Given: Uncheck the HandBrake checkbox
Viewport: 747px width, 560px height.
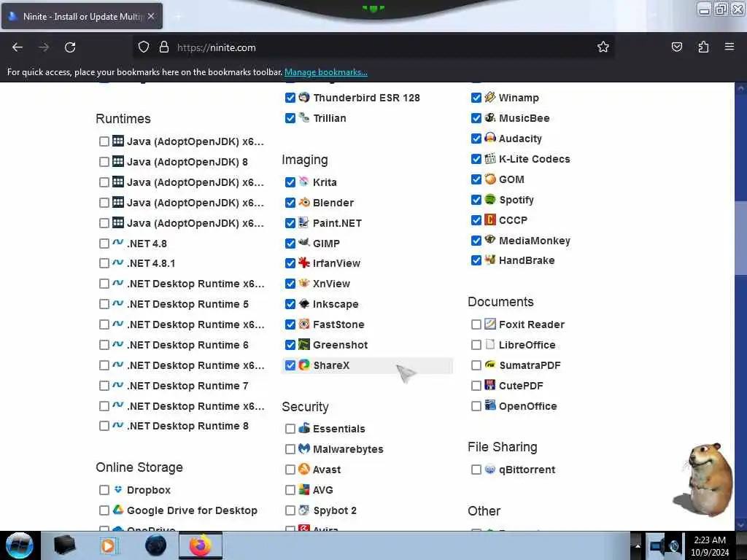Looking at the screenshot, I should click(476, 260).
